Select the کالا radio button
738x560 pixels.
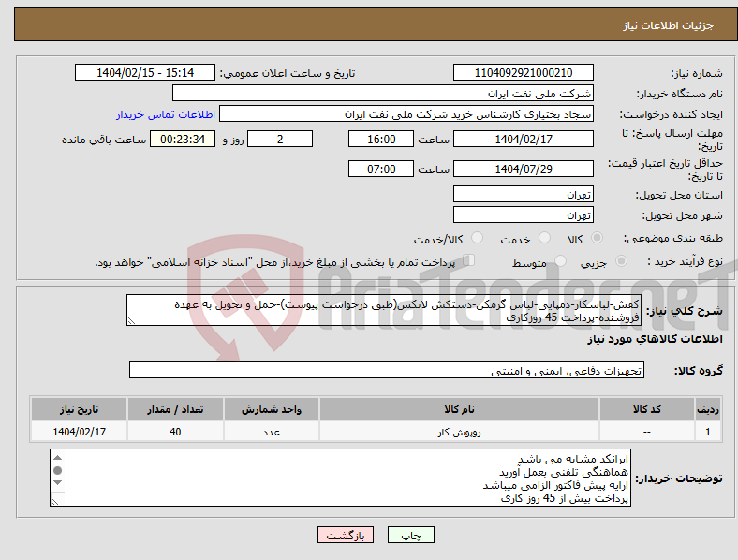click(x=597, y=238)
